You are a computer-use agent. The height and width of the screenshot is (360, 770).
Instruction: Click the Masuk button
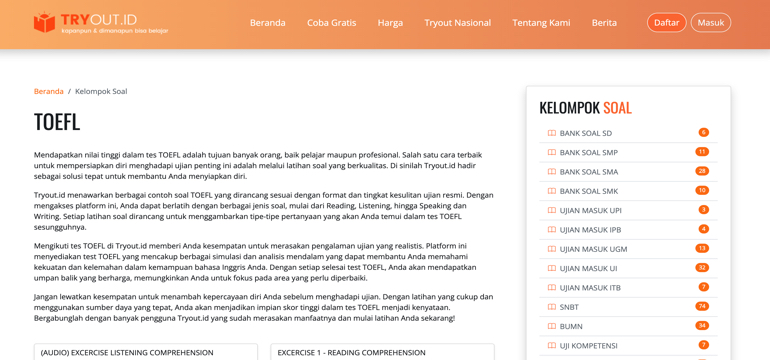[x=711, y=23]
